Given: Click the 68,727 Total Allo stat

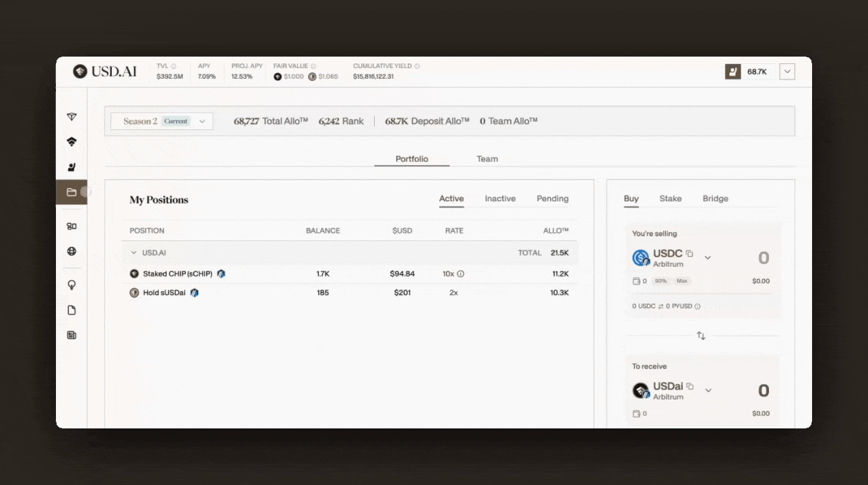Looking at the screenshot, I should 271,121.
